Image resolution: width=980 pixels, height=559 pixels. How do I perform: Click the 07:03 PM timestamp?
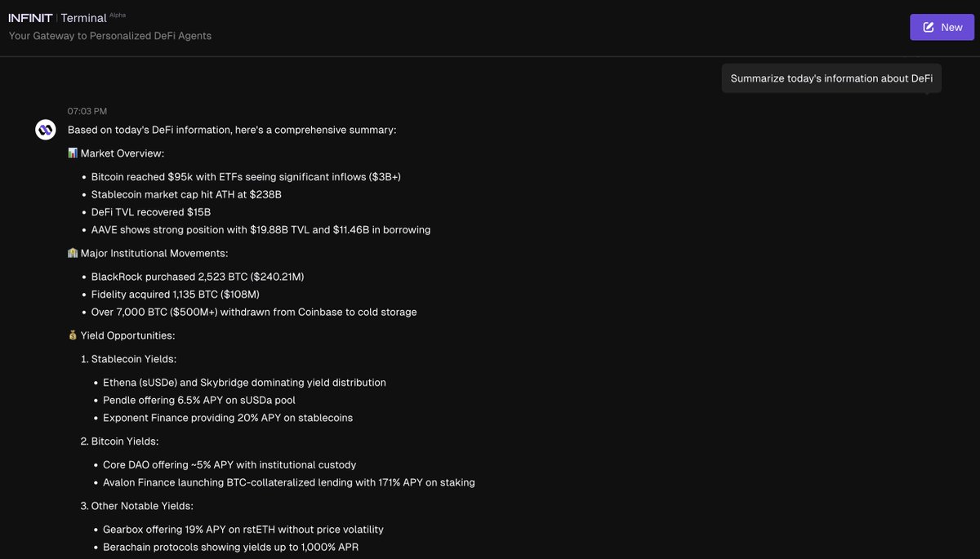tap(87, 111)
